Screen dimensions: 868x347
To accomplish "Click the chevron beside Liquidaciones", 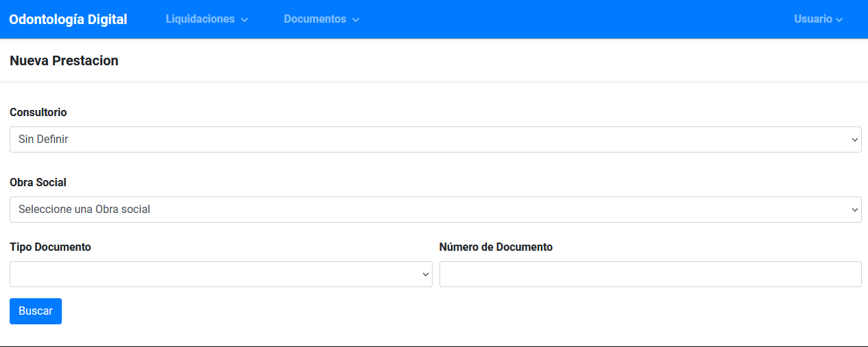I will coord(244,20).
